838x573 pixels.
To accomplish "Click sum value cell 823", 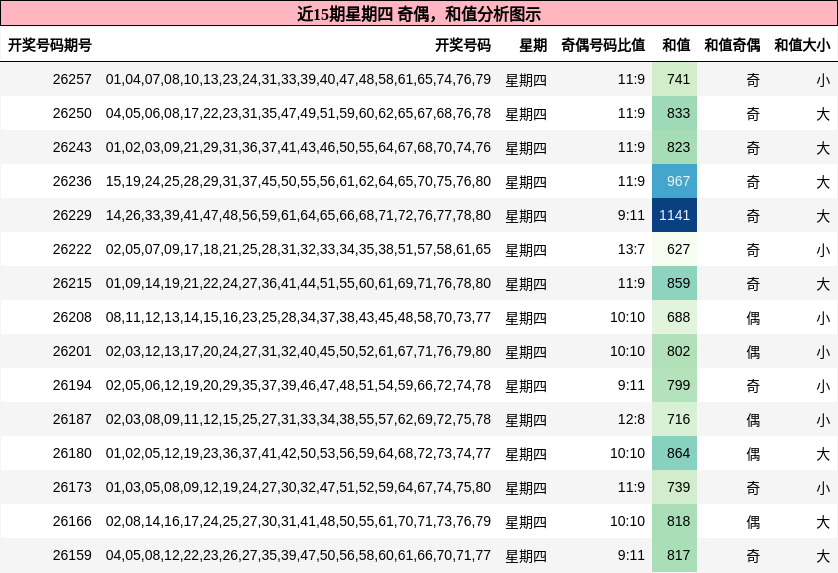I will coord(674,148).
